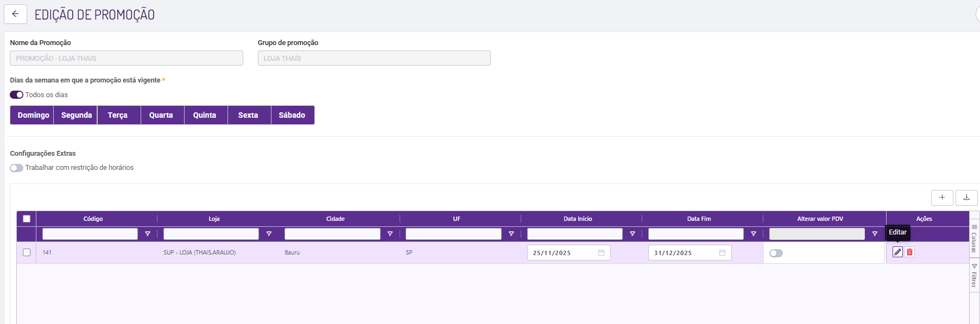Click the Código filter text box
The image size is (980, 324).
coord(90,234)
